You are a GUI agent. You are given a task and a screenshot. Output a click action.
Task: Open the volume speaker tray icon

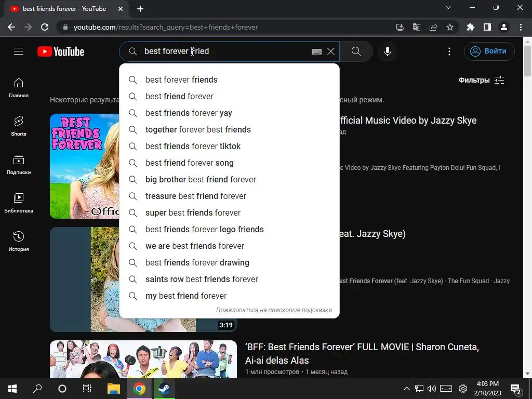tap(432, 389)
